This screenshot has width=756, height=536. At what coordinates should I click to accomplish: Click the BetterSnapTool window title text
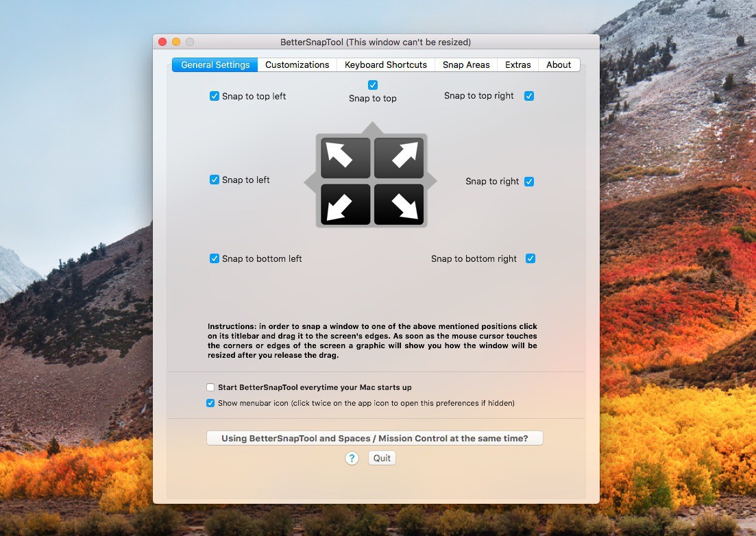coord(376,42)
